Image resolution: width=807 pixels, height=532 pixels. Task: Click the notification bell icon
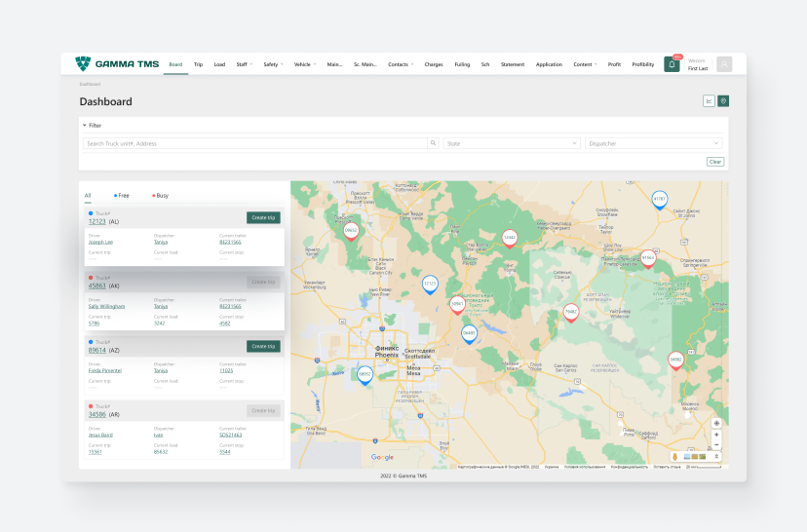pyautogui.click(x=672, y=64)
